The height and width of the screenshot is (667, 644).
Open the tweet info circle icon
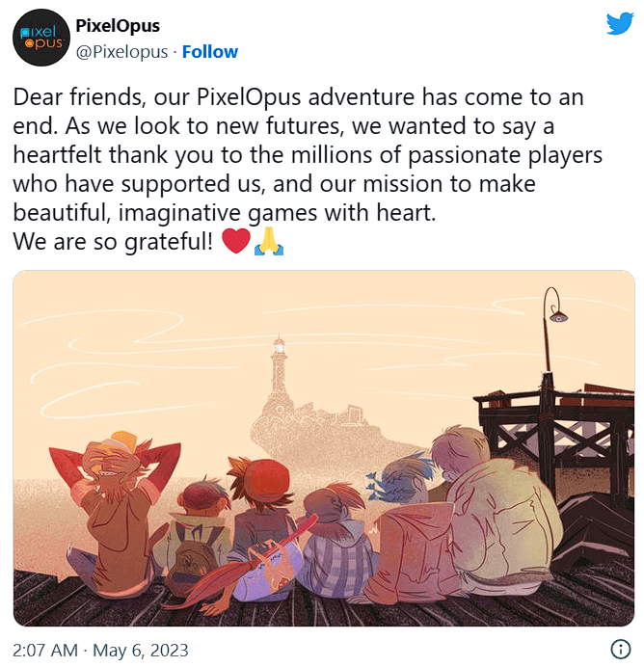(621, 649)
